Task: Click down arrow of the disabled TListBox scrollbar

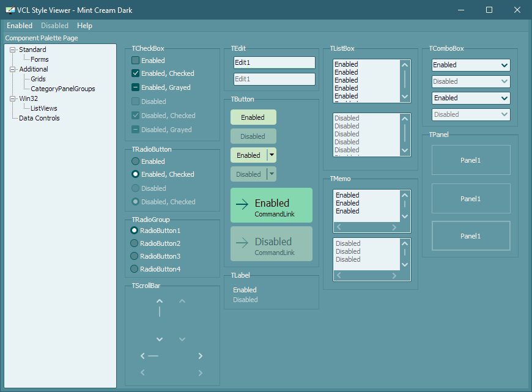Action: click(404, 150)
